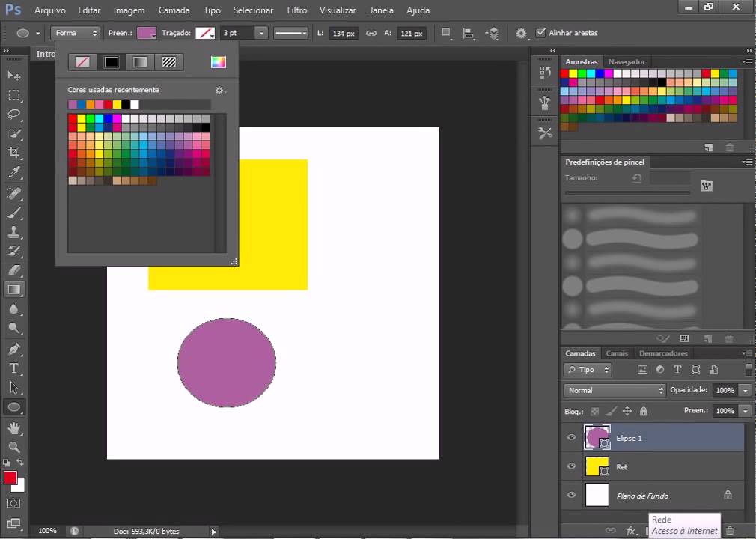
Task: Choose the Horizontal Type tool
Action: coord(14,368)
